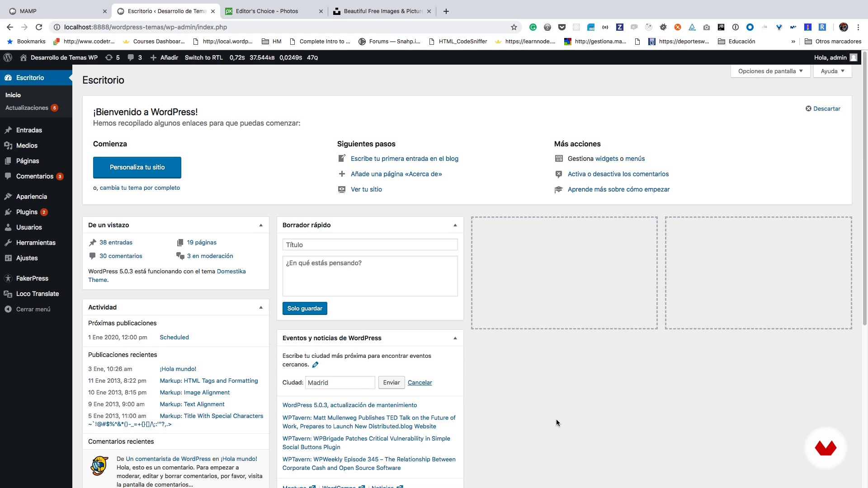Click Personaliza tu sitio button
The image size is (868, 488).
click(137, 167)
